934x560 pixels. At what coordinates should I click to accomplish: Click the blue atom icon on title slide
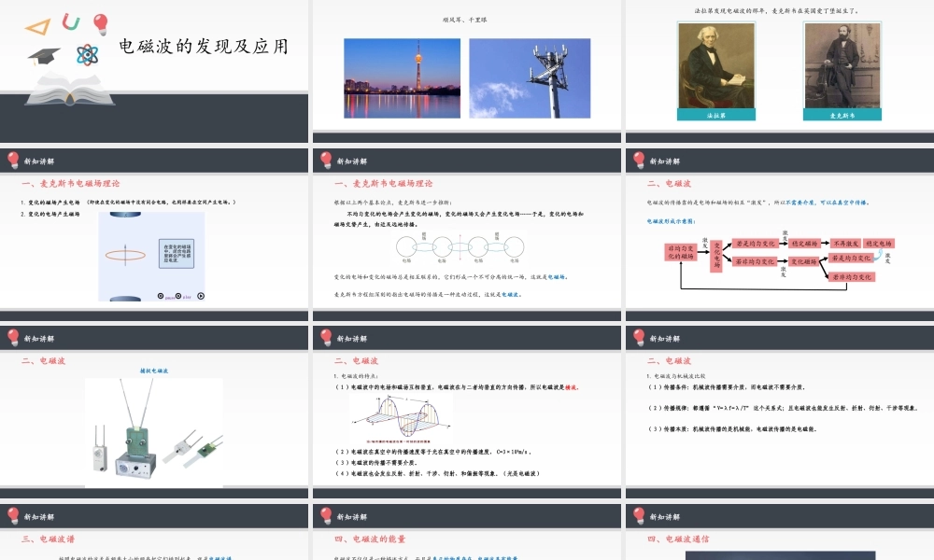[87, 55]
